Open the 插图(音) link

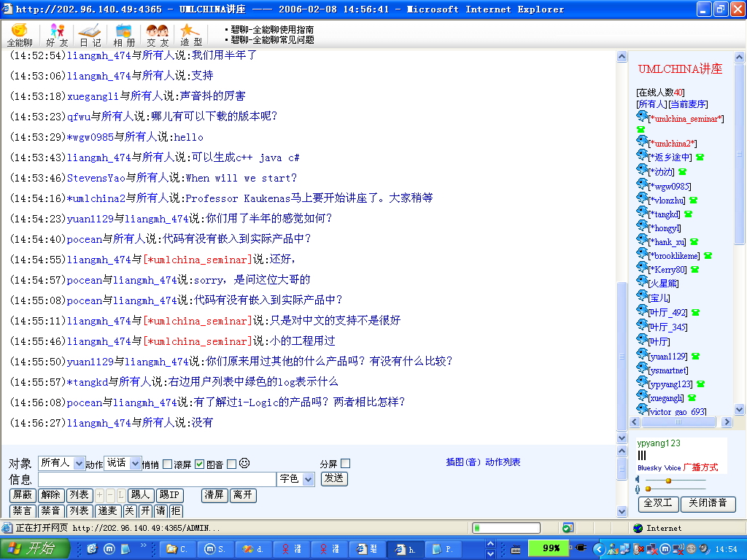click(x=463, y=462)
